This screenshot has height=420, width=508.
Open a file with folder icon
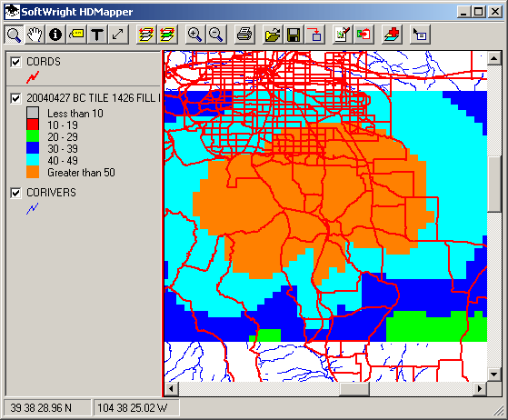272,35
